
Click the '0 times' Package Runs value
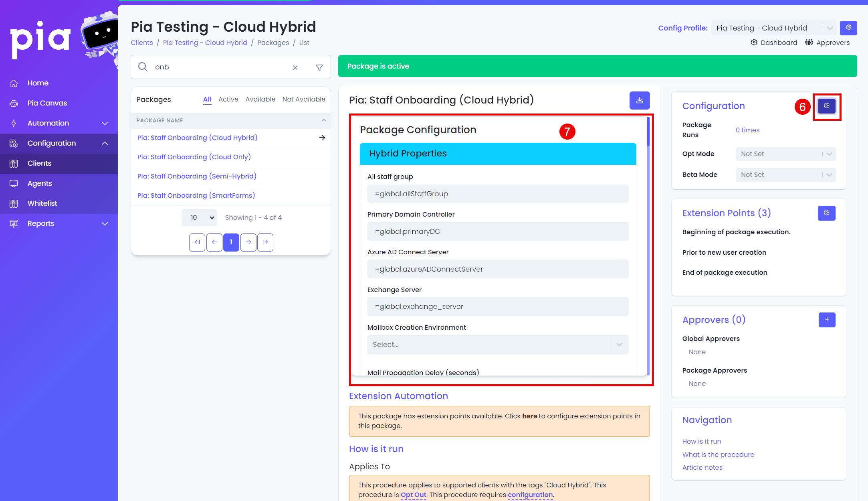(x=747, y=130)
